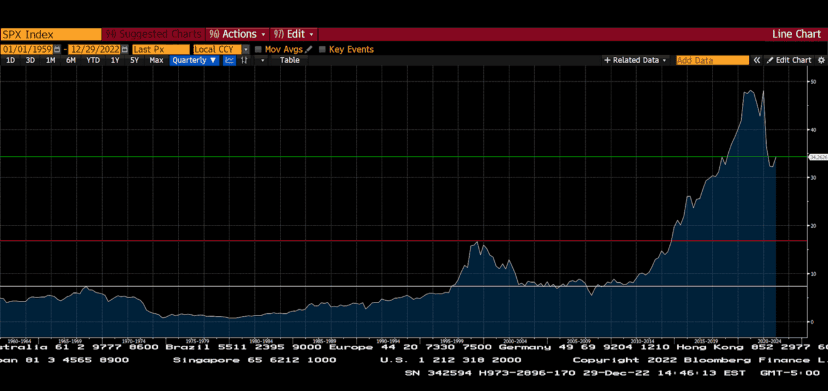Open the start date calendar picker
The image size is (828, 391).
[57, 49]
